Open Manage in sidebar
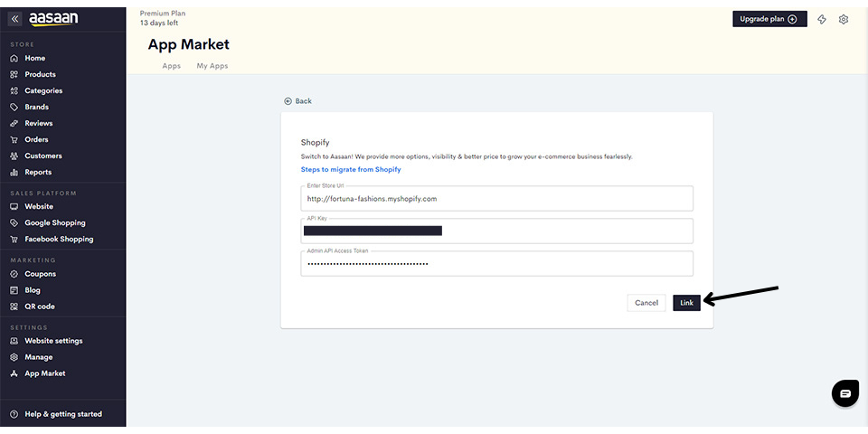The height and width of the screenshot is (434, 868). (x=39, y=357)
